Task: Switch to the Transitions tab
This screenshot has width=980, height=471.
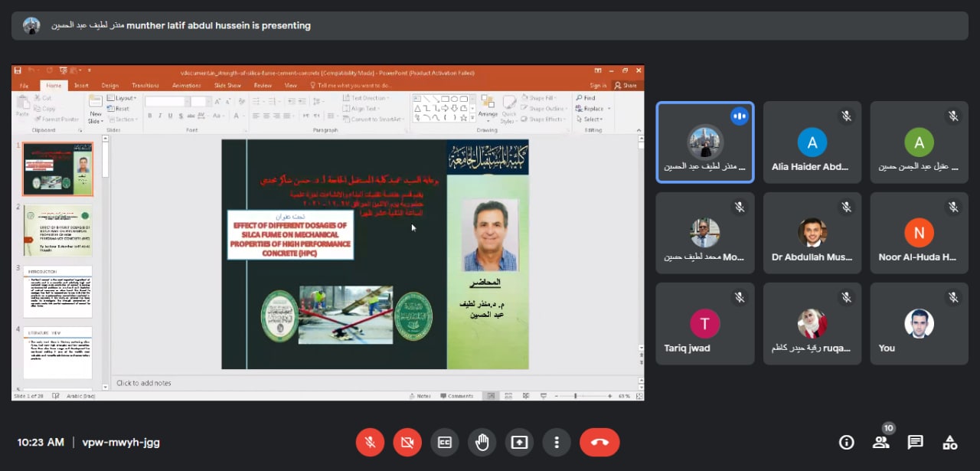Action: click(x=145, y=86)
